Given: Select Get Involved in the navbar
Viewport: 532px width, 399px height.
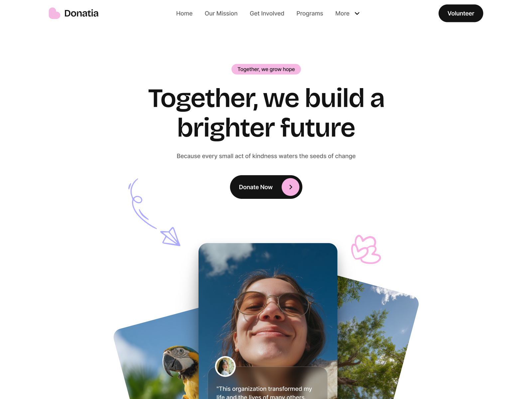Looking at the screenshot, I should [267, 13].
